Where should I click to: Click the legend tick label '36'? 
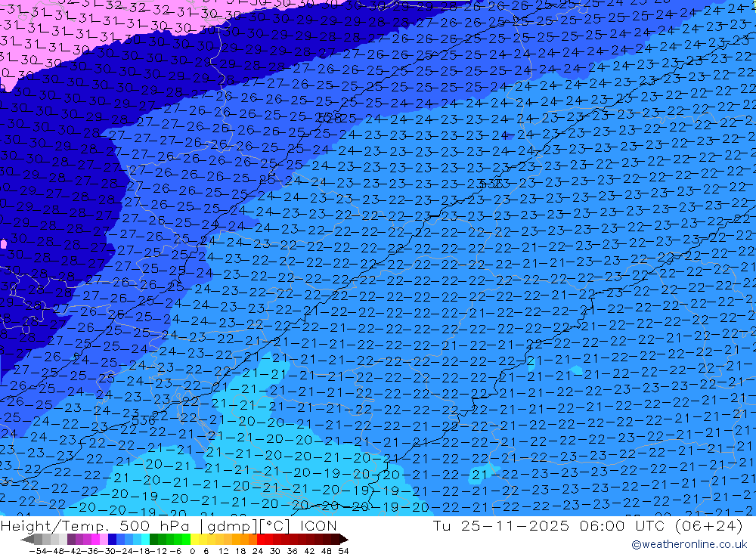[292, 551]
